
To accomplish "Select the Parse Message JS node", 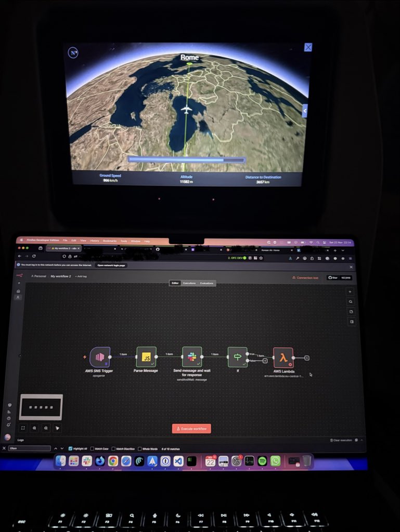I will (146, 356).
